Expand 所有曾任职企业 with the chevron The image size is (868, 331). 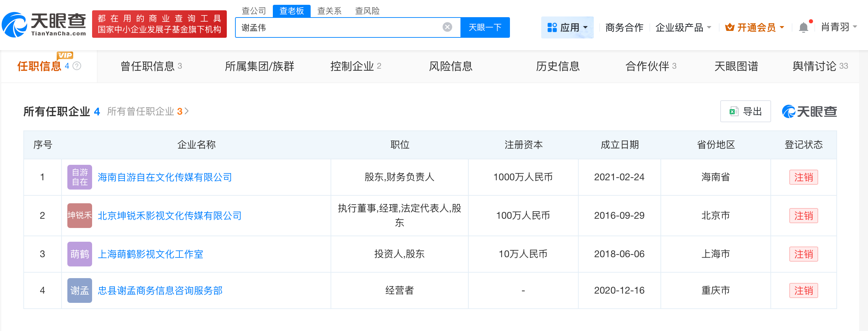coord(187,111)
